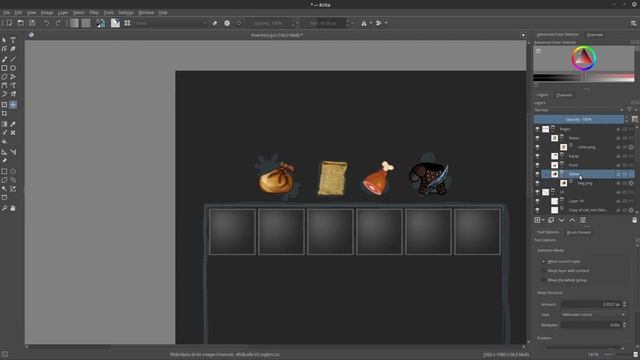
Task: Open the layer blending mode dropdown
Action: (579, 110)
